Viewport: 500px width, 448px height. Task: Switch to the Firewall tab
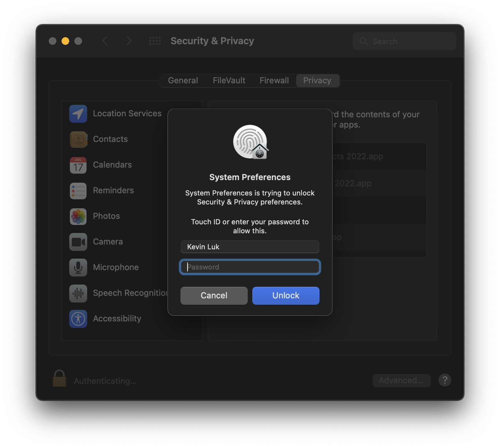[274, 80]
